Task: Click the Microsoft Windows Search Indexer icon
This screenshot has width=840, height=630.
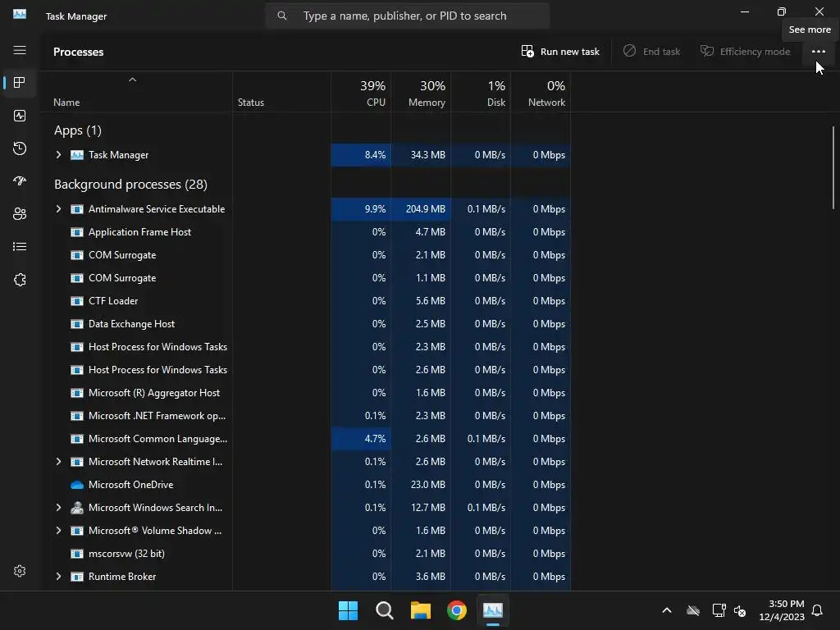Action: point(77,508)
